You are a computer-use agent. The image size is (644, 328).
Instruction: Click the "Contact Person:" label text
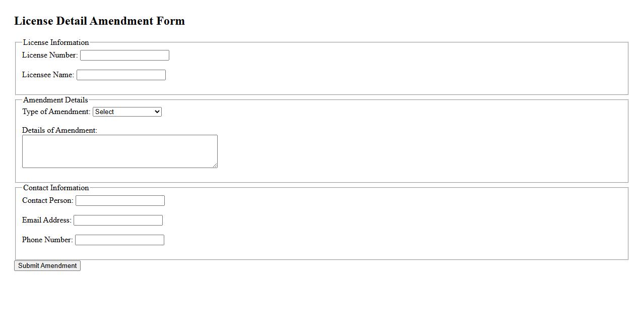click(47, 200)
